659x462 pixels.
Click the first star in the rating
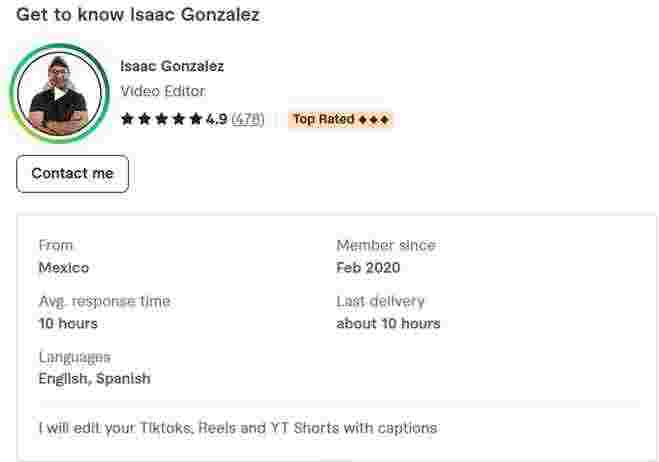click(127, 120)
